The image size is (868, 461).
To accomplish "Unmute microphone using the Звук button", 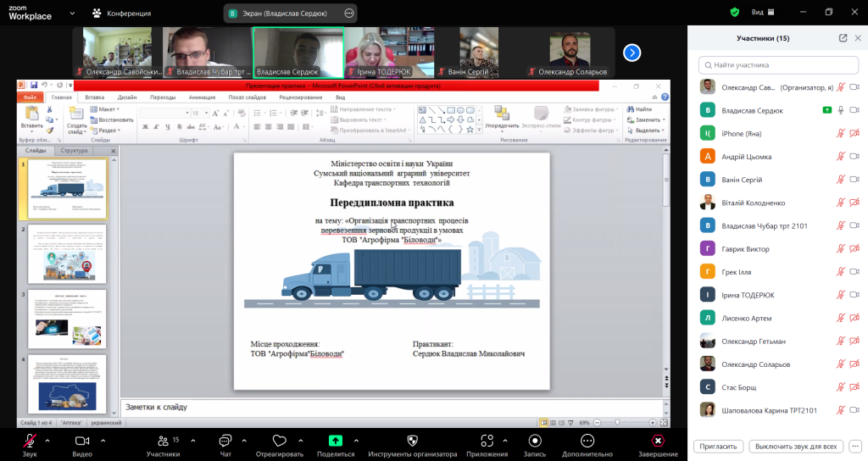I will click(x=30, y=441).
